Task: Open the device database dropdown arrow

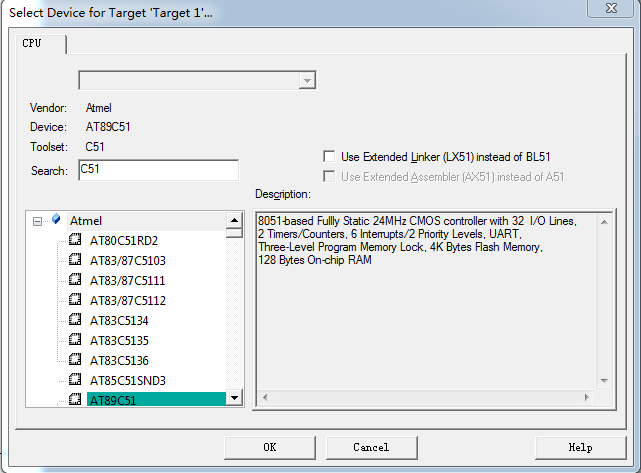Action: click(x=307, y=81)
